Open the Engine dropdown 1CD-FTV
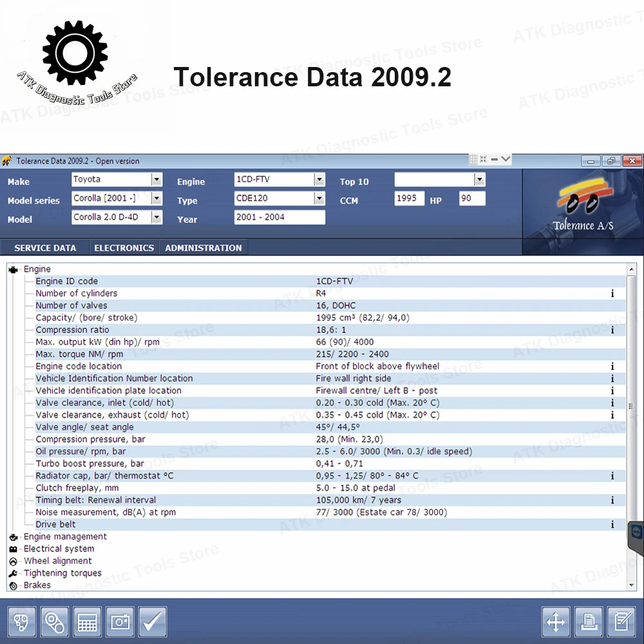The height and width of the screenshot is (644, 644). point(319,180)
